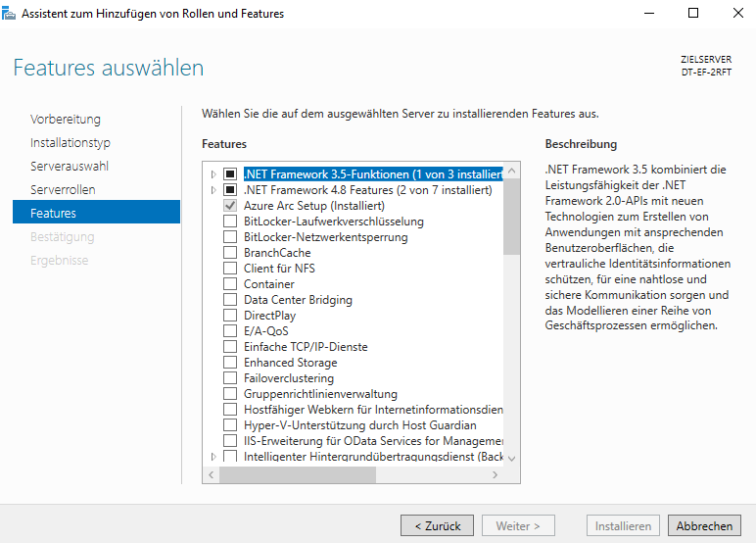
Task: Switch to the Installationstyp page
Action: [x=71, y=143]
